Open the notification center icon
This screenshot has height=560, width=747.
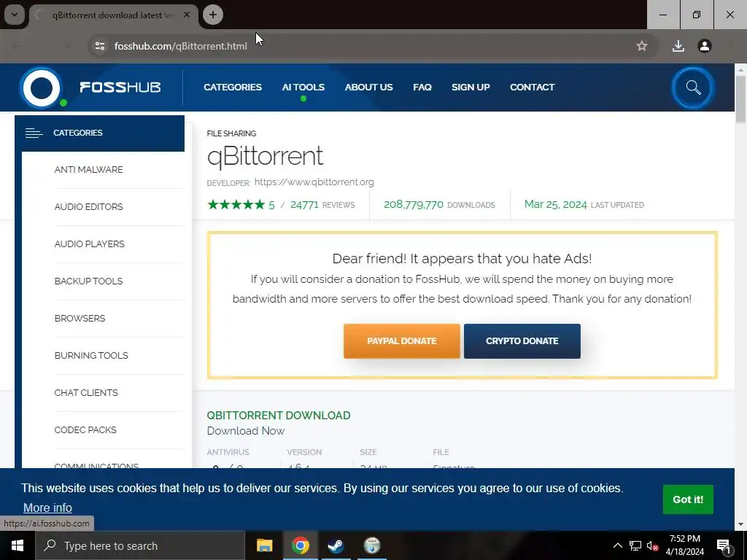point(724,546)
